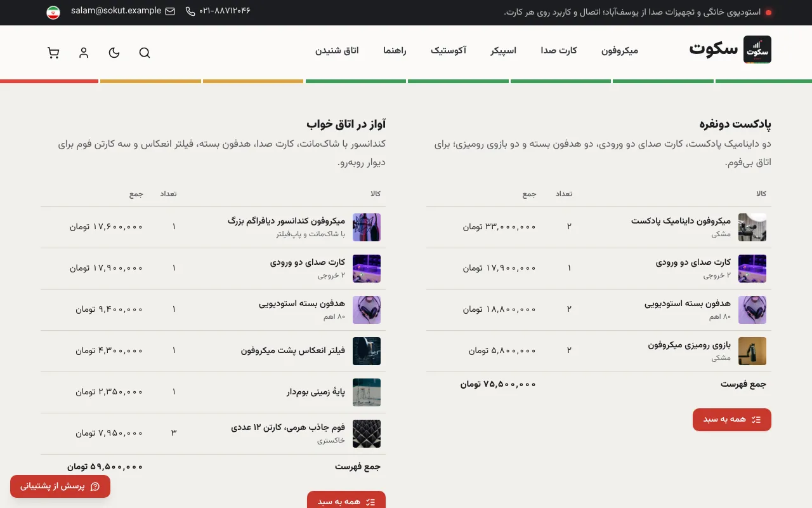This screenshot has width=812, height=508.
Task: Open the shopping cart icon
Action: 53,53
